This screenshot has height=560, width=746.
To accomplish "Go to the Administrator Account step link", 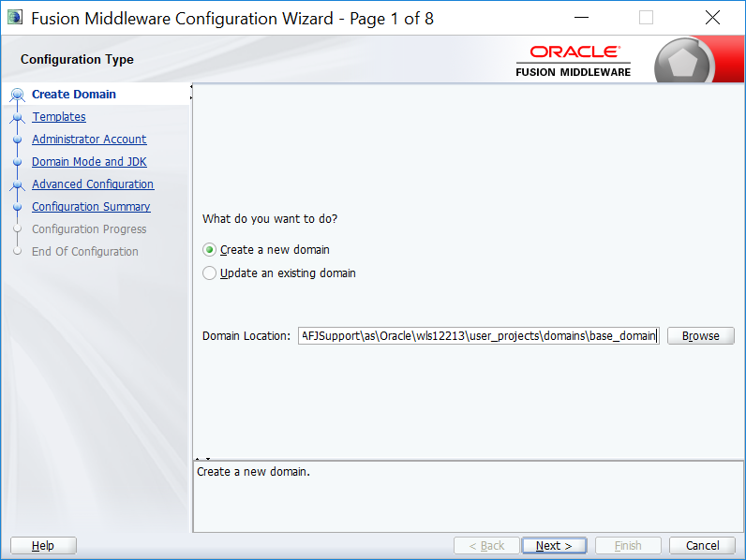I will click(89, 140).
